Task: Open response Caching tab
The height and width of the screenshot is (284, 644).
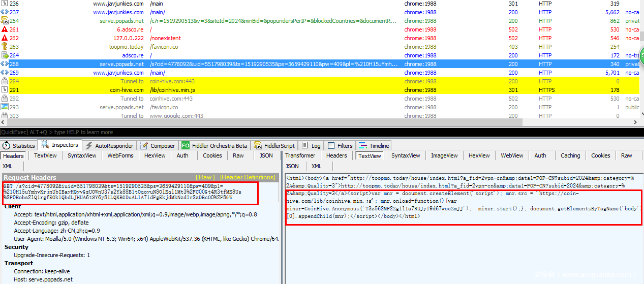Action: (x=570, y=155)
